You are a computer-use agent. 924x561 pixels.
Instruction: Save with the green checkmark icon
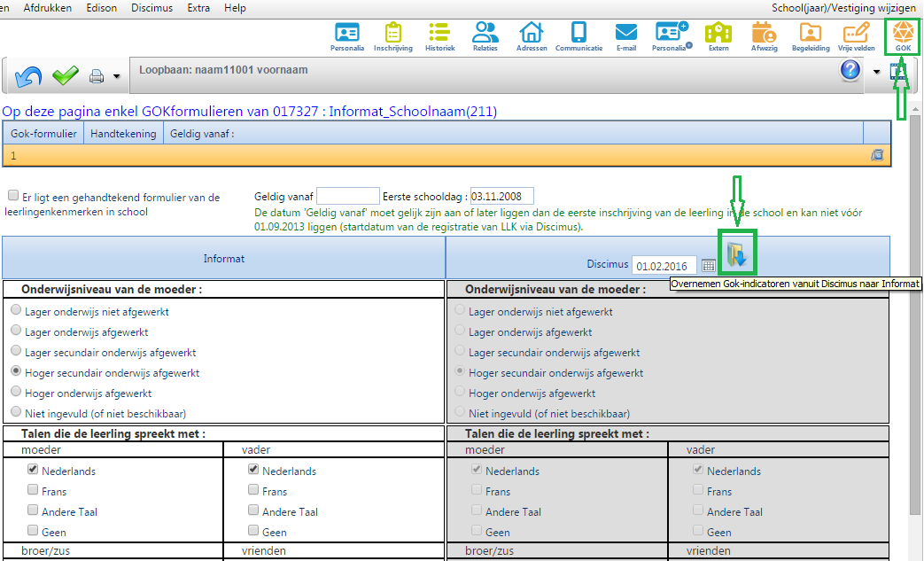coord(65,75)
